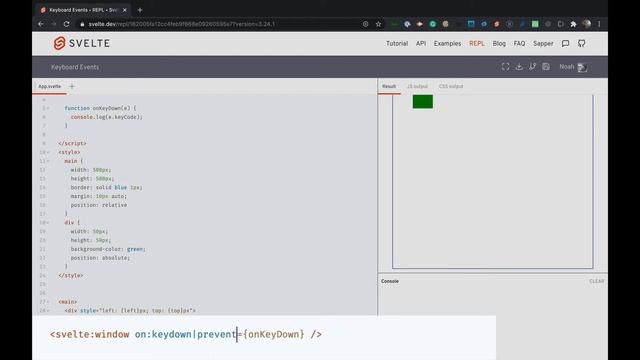Image resolution: width=640 pixels, height=360 pixels.
Task: Add a new component file with plus icon
Action: 72,86
